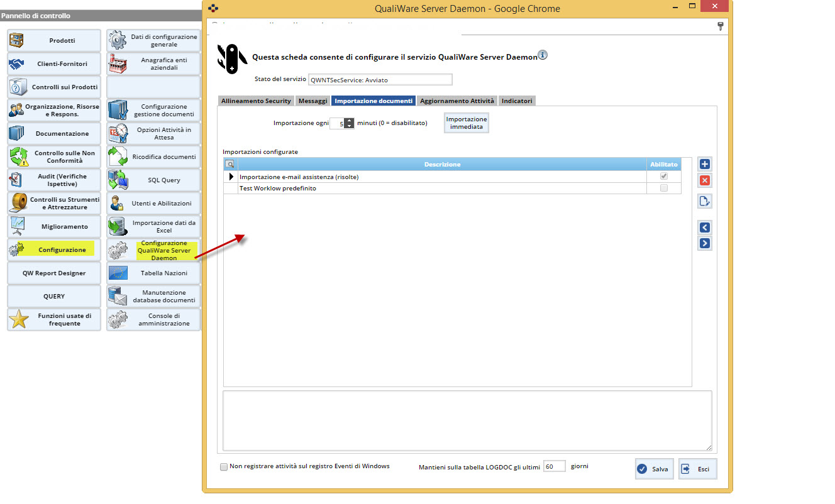
Task: Select row Test Worklow predefinito
Action: click(452, 188)
